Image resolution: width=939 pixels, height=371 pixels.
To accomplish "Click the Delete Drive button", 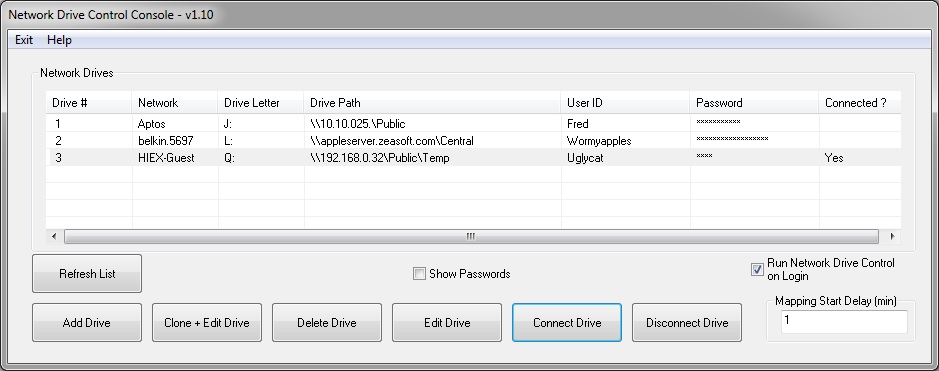I will coord(327,323).
